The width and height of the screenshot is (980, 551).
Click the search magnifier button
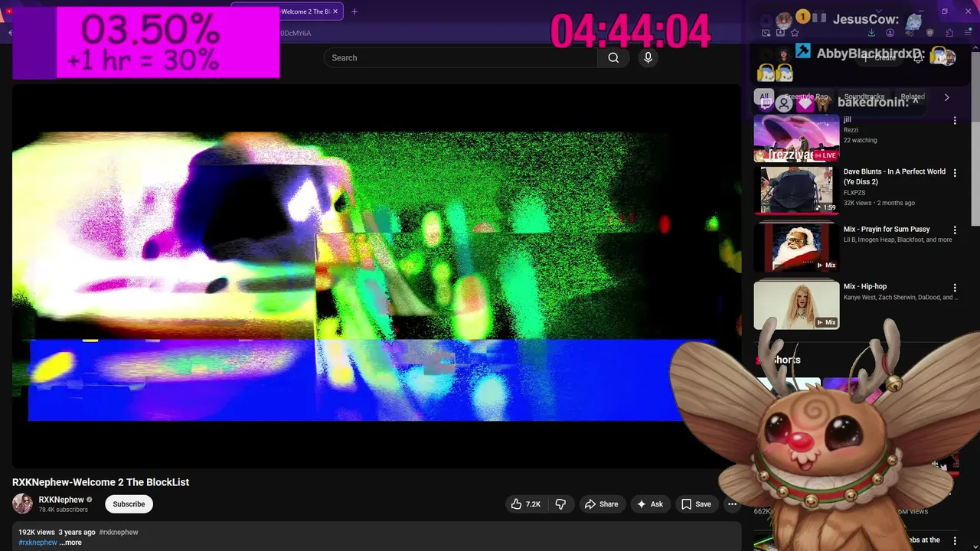point(613,57)
